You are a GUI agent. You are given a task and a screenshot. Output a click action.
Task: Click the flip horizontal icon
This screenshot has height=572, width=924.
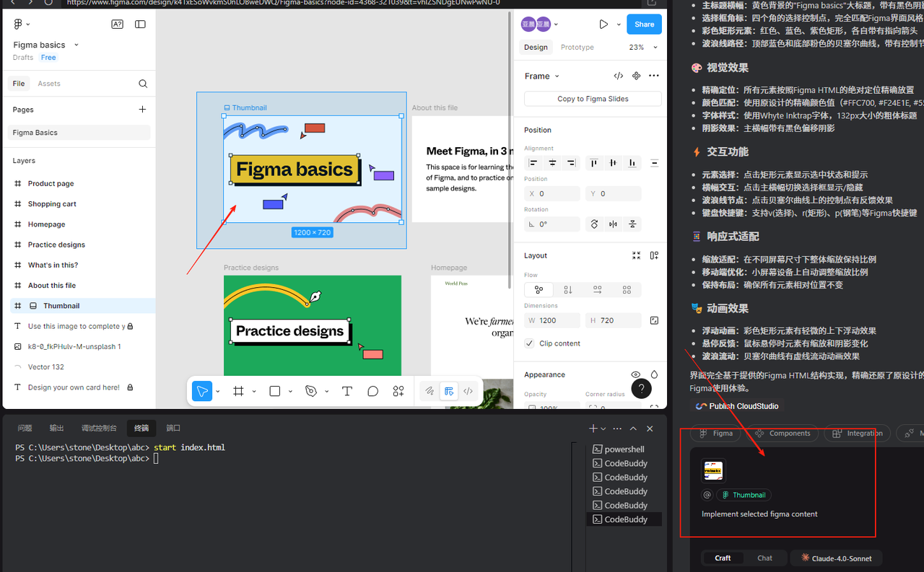pos(613,224)
